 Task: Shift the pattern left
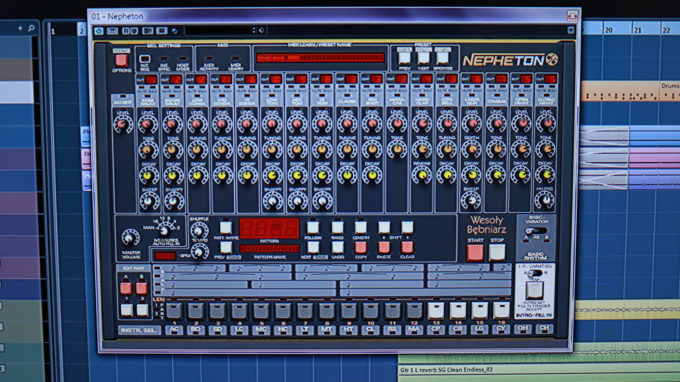384,227
